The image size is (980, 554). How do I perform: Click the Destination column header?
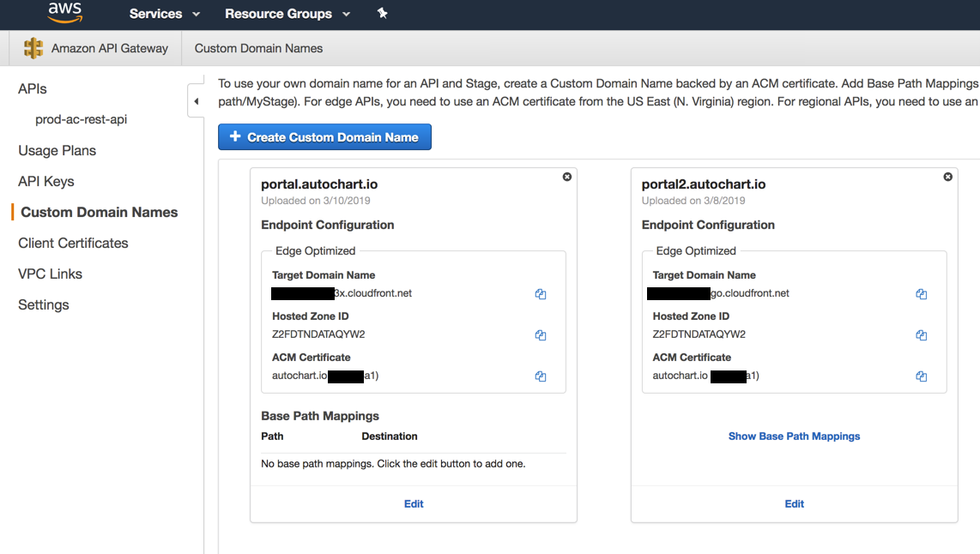pyautogui.click(x=390, y=436)
